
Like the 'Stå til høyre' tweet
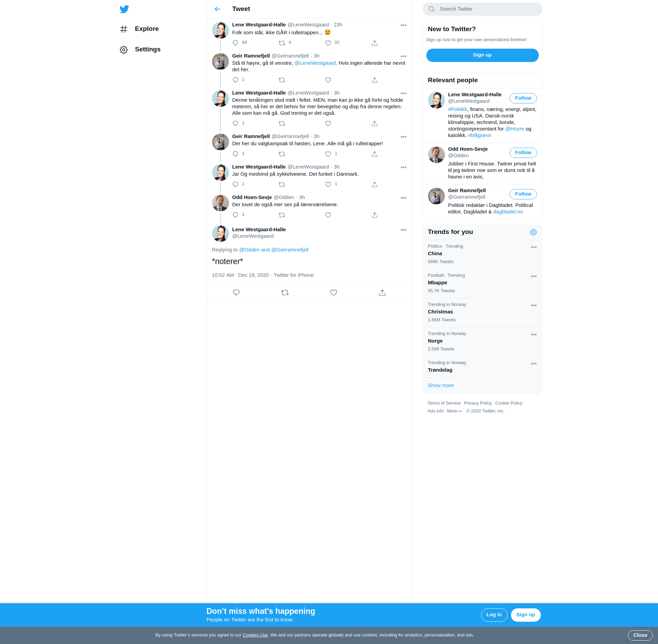tap(328, 80)
